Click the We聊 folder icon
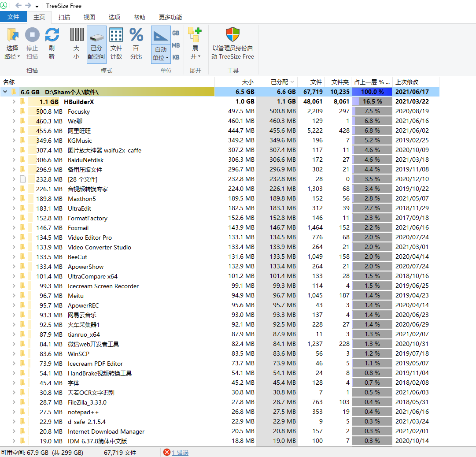The image size is (476, 457). point(22,121)
